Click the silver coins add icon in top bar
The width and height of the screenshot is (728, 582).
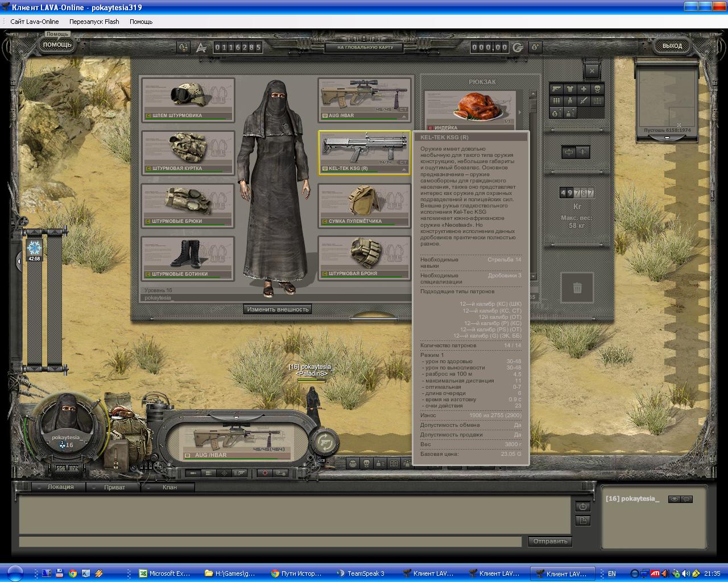click(x=183, y=47)
